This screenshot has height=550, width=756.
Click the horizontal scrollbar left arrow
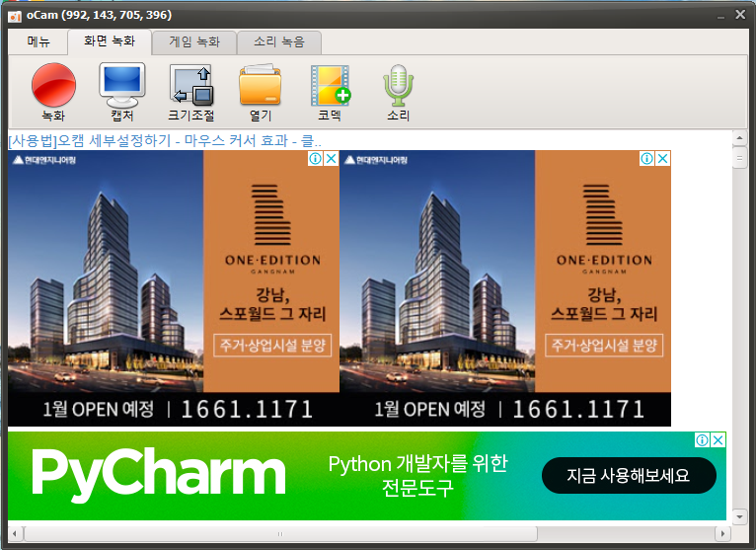[15, 533]
